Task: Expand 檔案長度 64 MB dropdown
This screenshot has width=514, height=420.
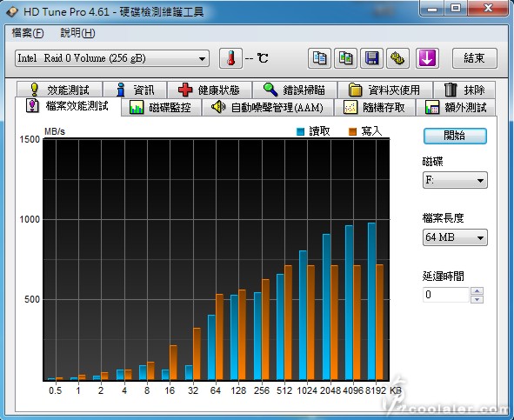Action: click(x=455, y=237)
